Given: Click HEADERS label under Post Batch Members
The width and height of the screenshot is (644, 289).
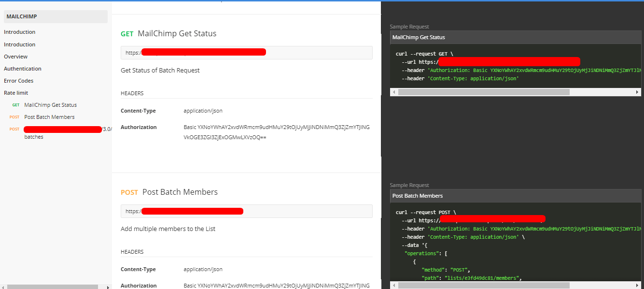Looking at the screenshot, I should (132, 252).
